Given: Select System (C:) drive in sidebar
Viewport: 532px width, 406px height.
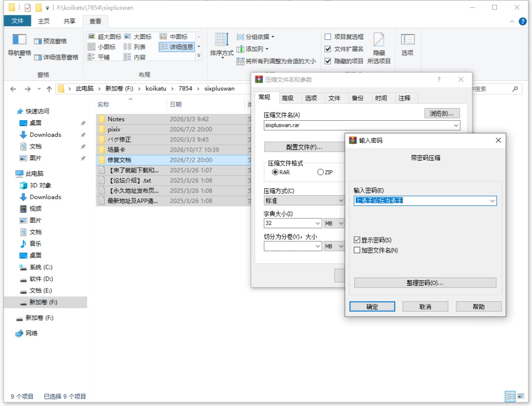Looking at the screenshot, I should [x=36, y=267].
